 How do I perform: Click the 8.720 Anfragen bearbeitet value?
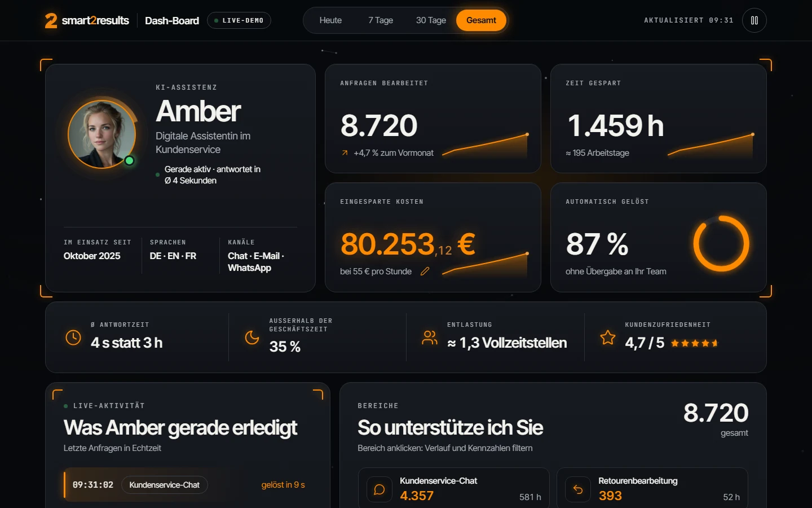[379, 125]
